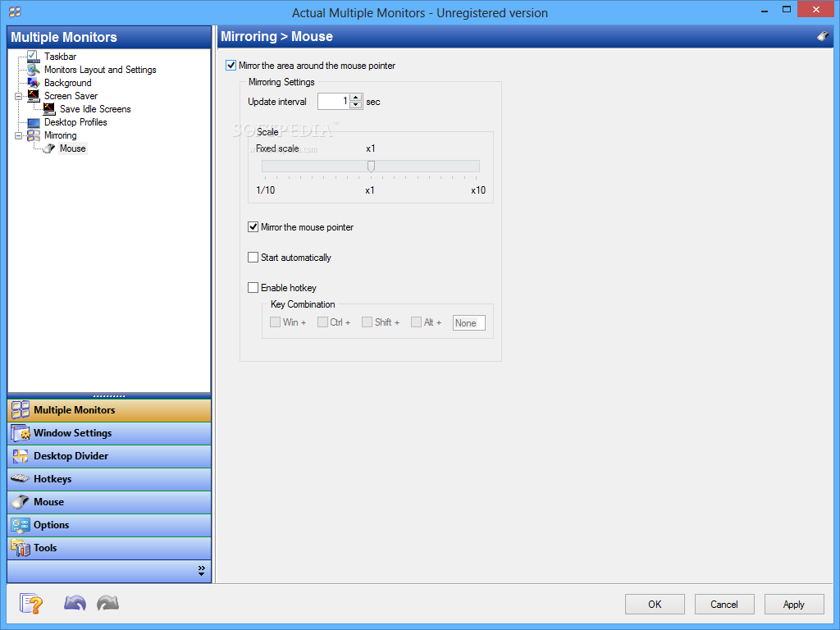
Task: Maximize the application window
Action: click(787, 10)
